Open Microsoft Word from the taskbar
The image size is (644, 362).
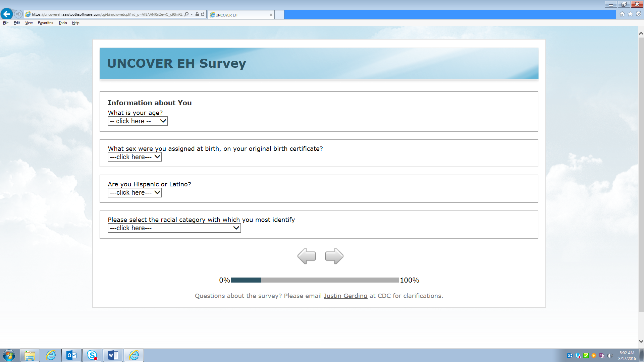(113, 355)
